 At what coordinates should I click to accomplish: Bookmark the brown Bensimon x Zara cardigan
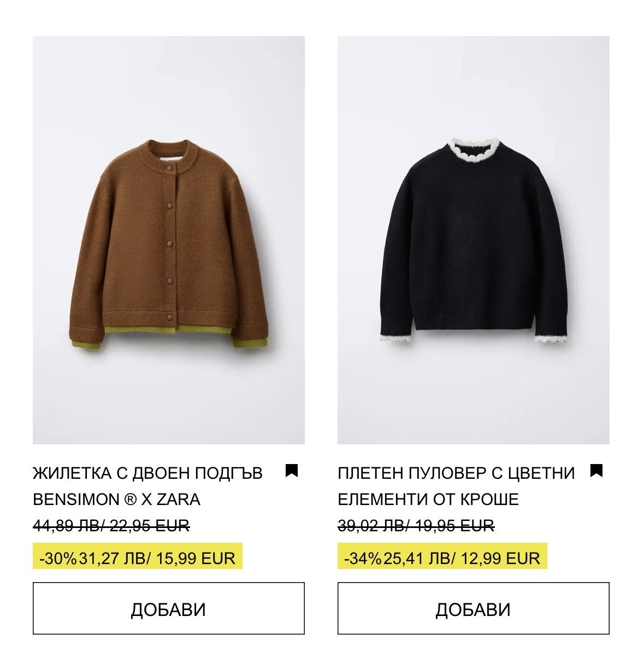[x=292, y=471]
